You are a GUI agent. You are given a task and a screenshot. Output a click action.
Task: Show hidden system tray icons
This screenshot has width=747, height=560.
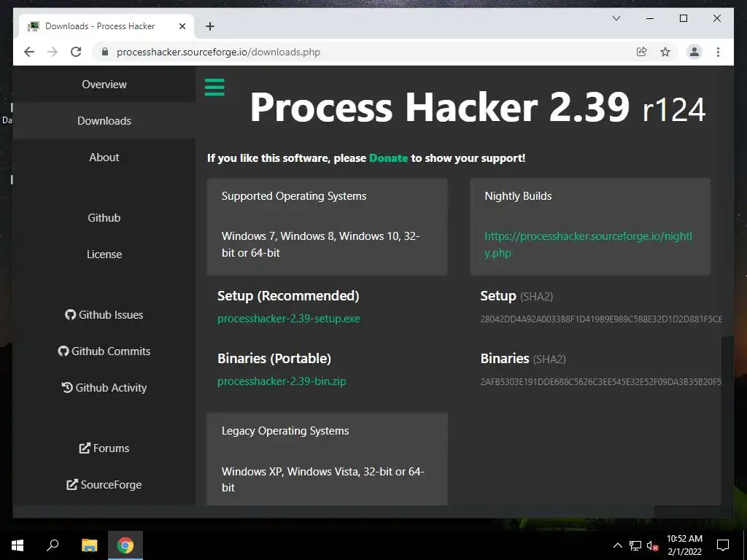pos(617,545)
